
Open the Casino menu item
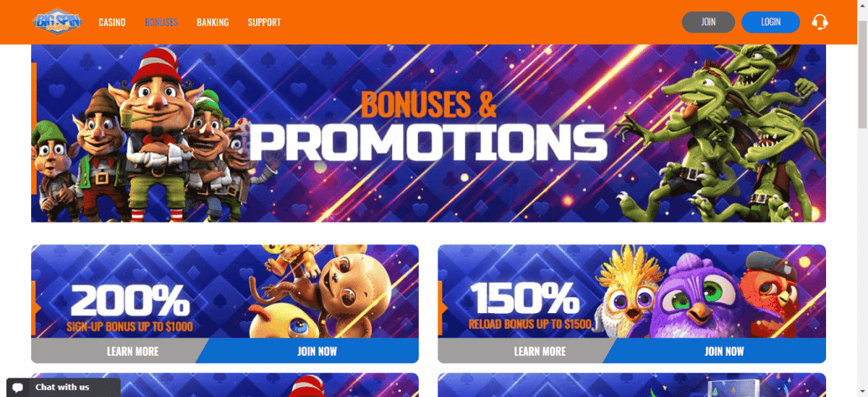tap(112, 22)
